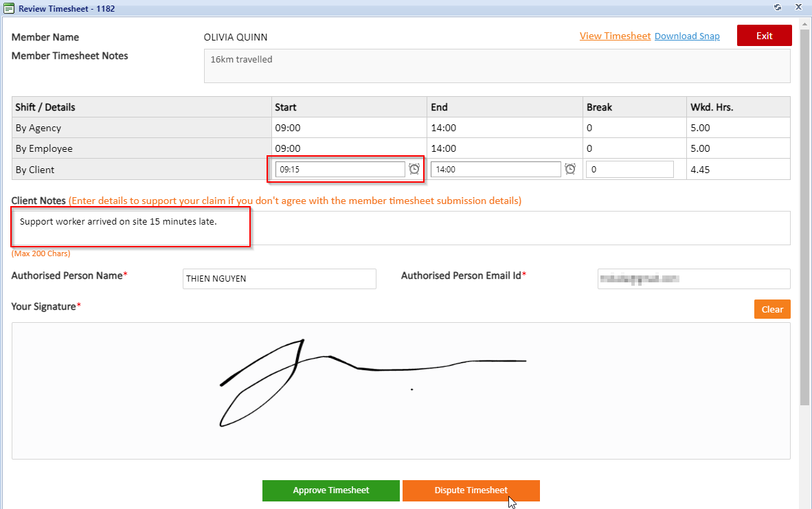This screenshot has height=509, width=812.
Task: Click the Wkd. Hrs. column header
Action: pos(712,107)
